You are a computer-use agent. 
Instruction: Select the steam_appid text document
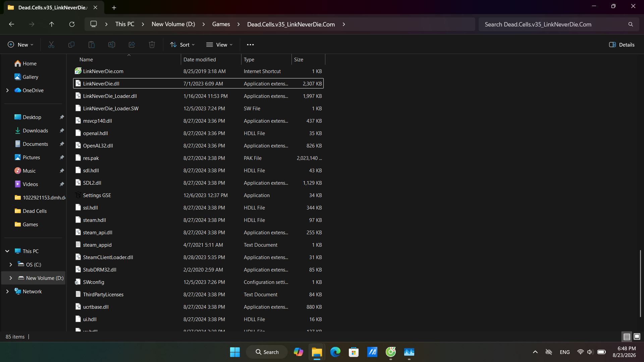tap(198, 245)
